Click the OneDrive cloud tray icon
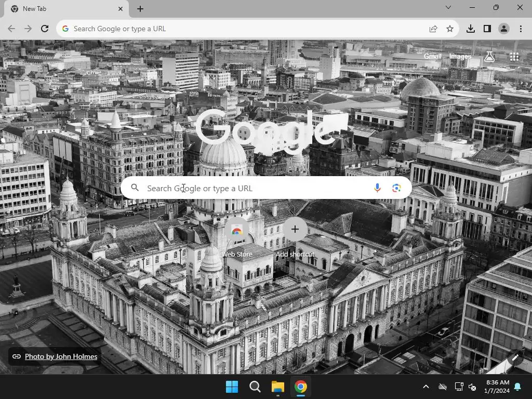Image resolution: width=532 pixels, height=399 pixels. pyautogui.click(x=443, y=387)
